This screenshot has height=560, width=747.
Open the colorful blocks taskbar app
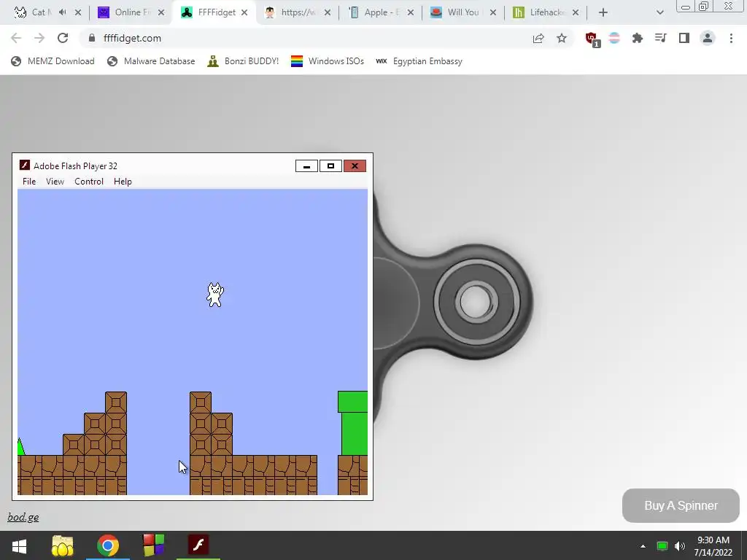pyautogui.click(x=153, y=545)
